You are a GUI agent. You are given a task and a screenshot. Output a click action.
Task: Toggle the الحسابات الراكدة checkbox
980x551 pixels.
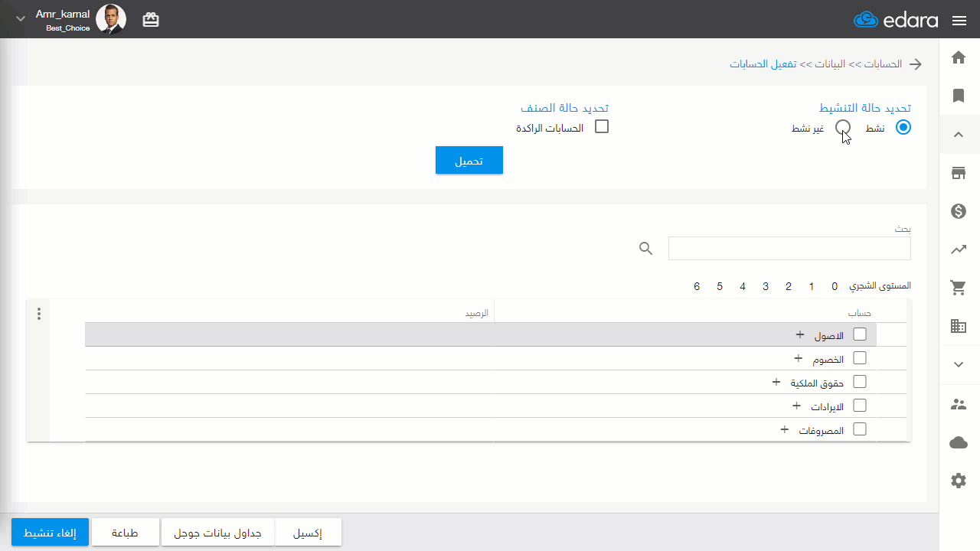pyautogui.click(x=602, y=127)
